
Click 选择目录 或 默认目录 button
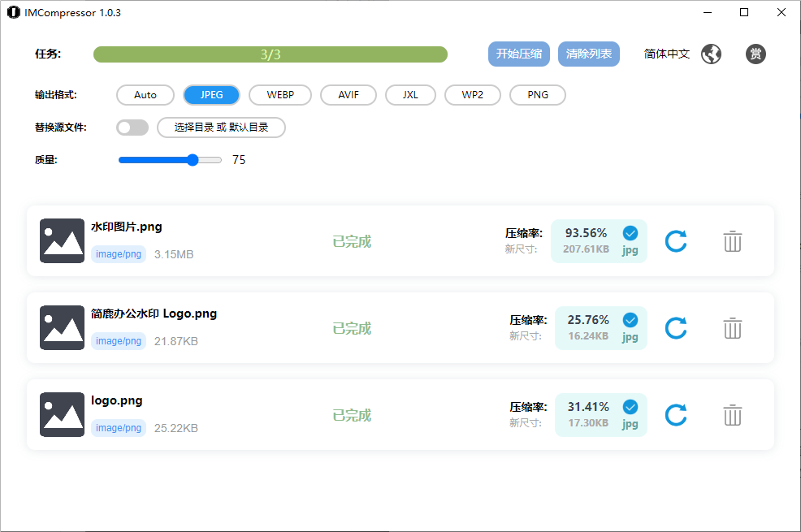(221, 128)
